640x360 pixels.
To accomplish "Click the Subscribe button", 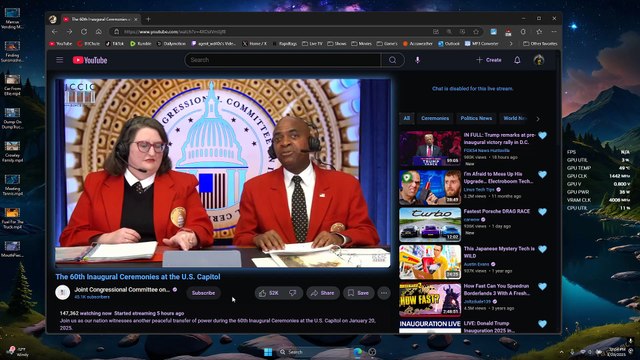I will click(203, 293).
